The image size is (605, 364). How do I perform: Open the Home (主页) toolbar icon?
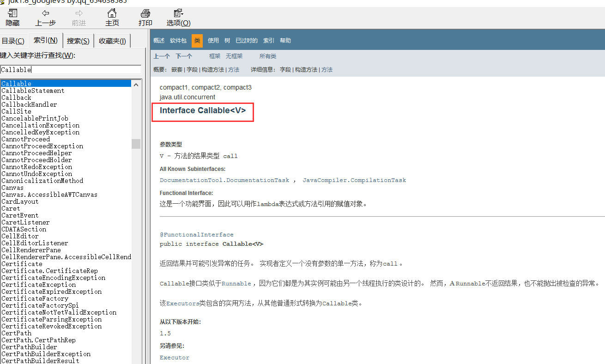click(112, 18)
